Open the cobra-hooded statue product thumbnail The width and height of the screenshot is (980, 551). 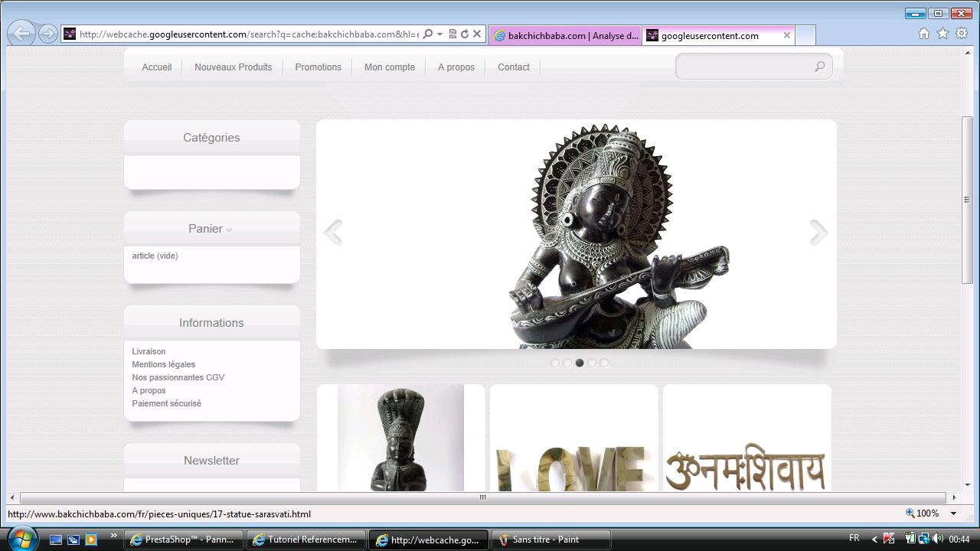pyautogui.click(x=401, y=438)
